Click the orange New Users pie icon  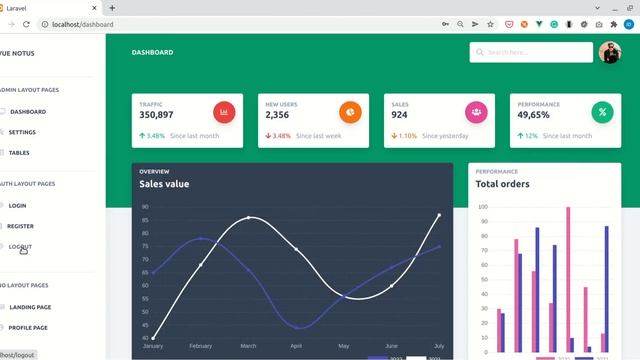[x=350, y=112]
